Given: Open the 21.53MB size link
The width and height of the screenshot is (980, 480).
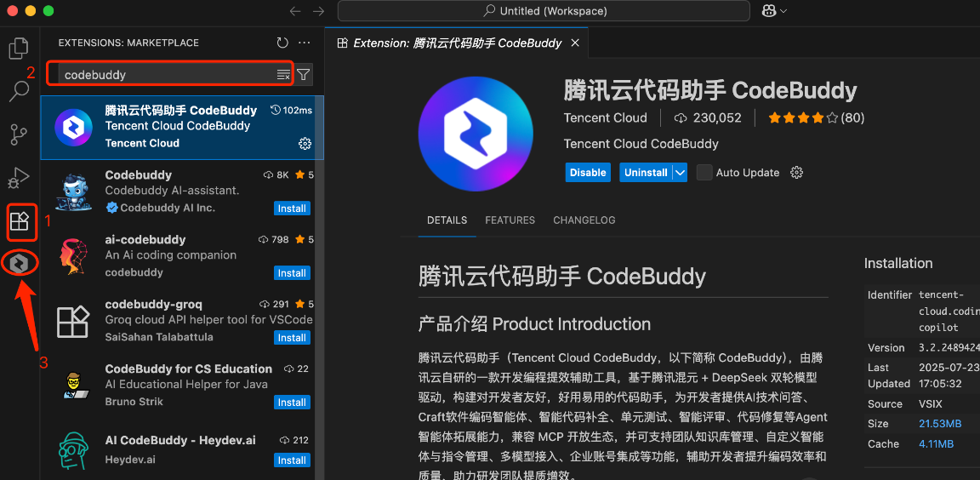Looking at the screenshot, I should point(939,424).
